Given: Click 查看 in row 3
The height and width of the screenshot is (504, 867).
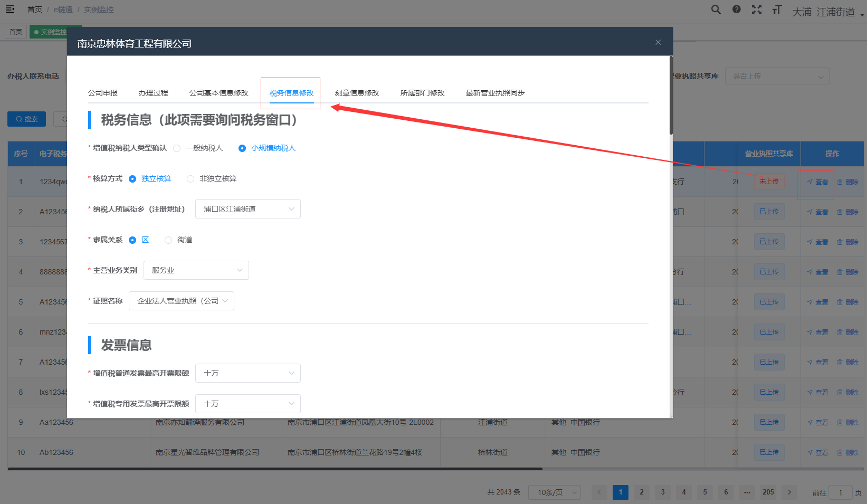Looking at the screenshot, I should pyautogui.click(x=817, y=242).
